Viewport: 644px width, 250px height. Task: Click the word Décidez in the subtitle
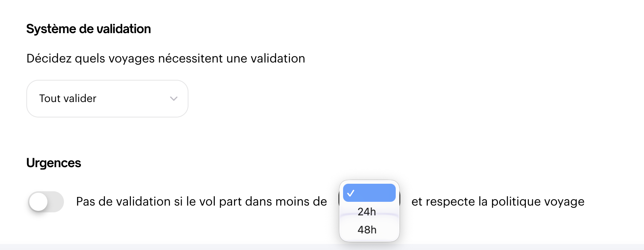49,59
